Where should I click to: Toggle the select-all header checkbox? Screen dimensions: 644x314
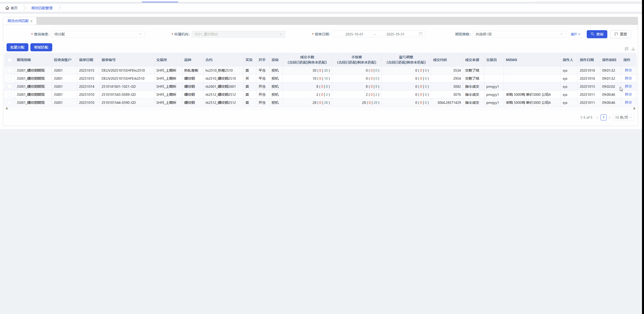10,60
